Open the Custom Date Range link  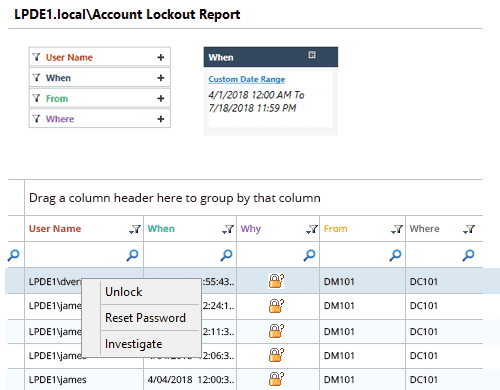click(247, 79)
